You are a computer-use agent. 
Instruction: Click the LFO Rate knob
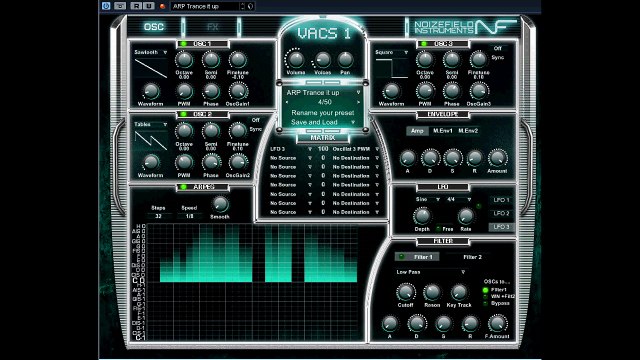pos(466,216)
